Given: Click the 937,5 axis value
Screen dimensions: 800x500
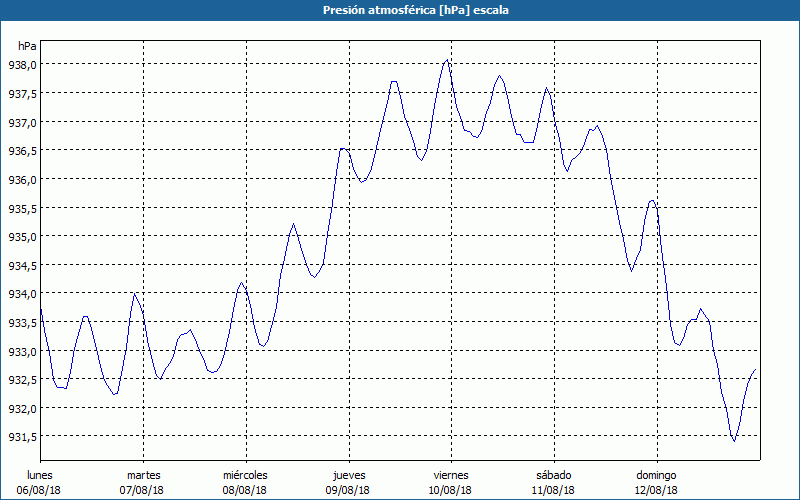Looking at the screenshot, I should 22,93.
